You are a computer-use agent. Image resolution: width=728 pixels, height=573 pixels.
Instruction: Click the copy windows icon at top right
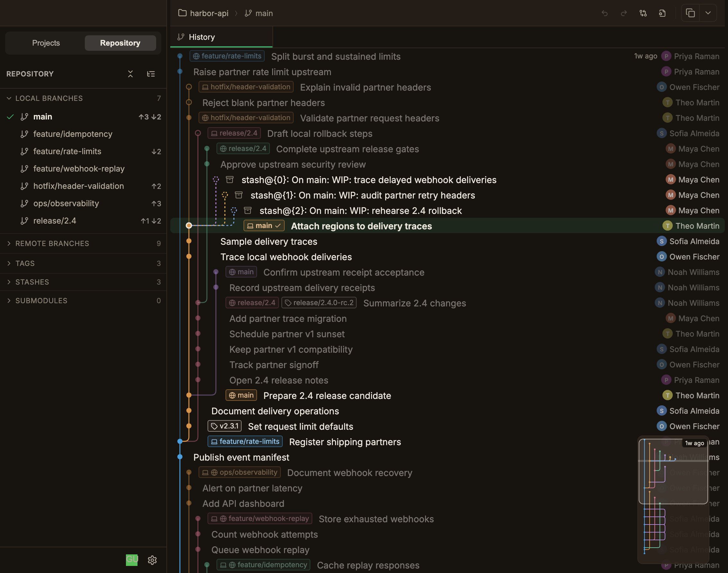coord(690,13)
